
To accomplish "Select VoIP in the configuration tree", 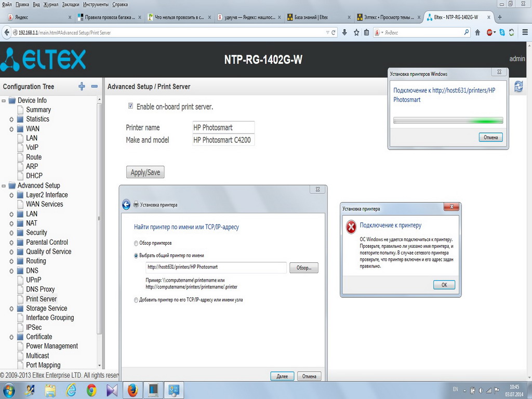I will click(x=32, y=148).
